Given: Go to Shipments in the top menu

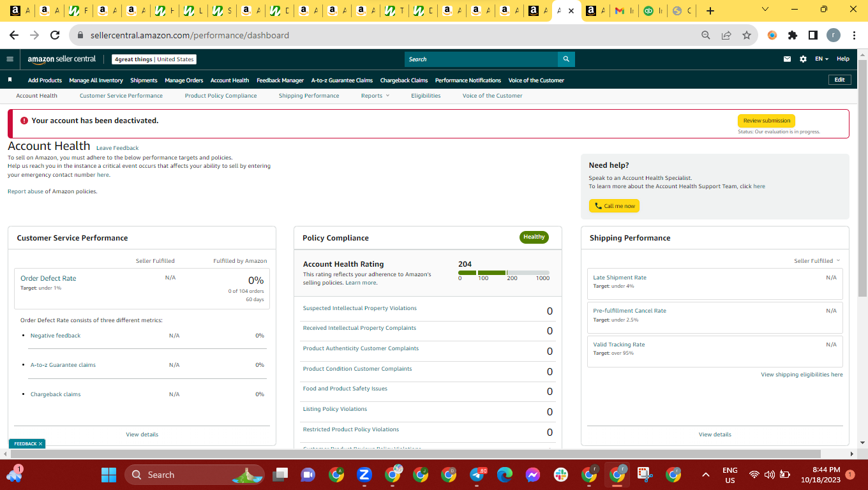Looking at the screenshot, I should 144,80.
